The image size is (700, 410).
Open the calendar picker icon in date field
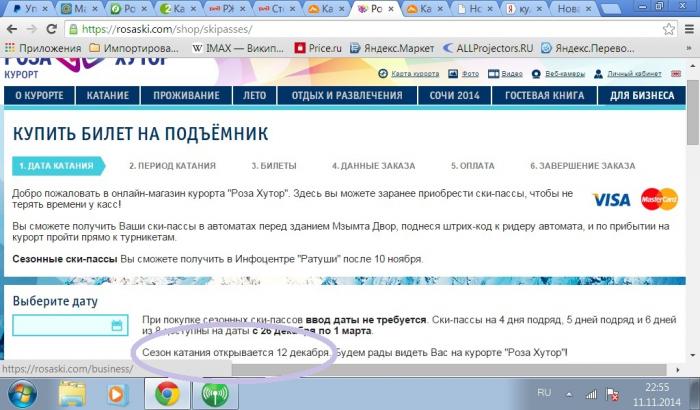click(117, 325)
